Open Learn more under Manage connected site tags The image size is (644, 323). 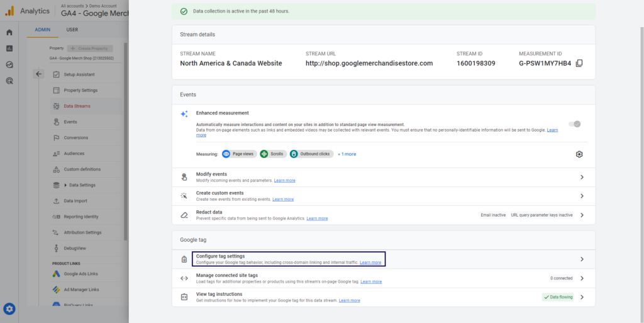click(x=371, y=281)
